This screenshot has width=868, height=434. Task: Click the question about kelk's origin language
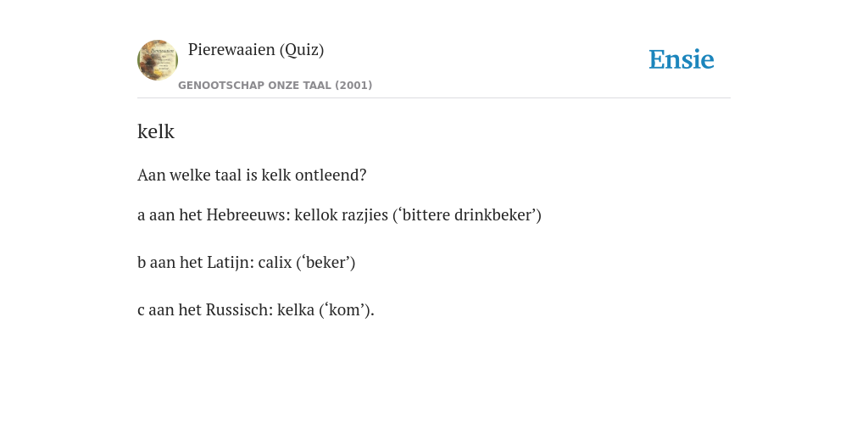pos(252,175)
